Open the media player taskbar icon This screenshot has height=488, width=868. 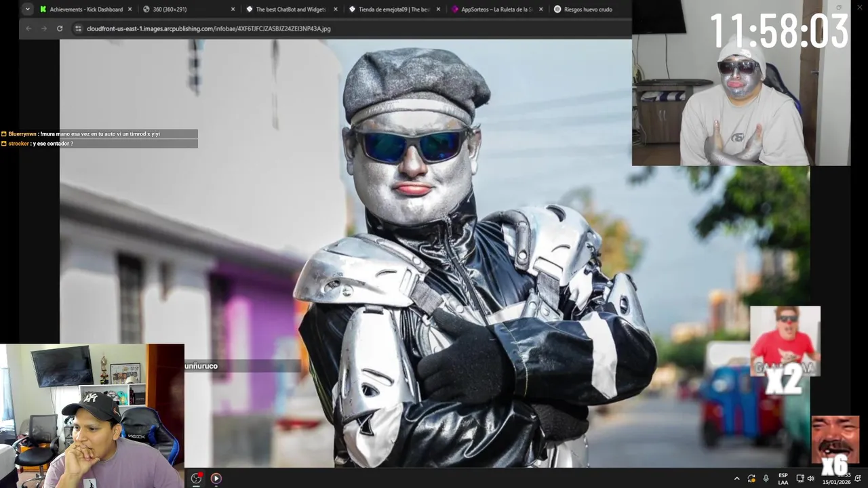216,478
